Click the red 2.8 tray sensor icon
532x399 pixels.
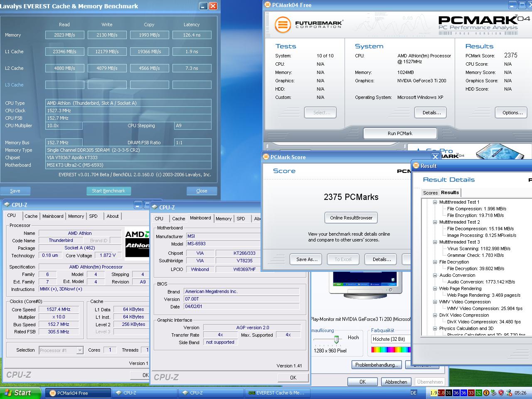(441, 393)
